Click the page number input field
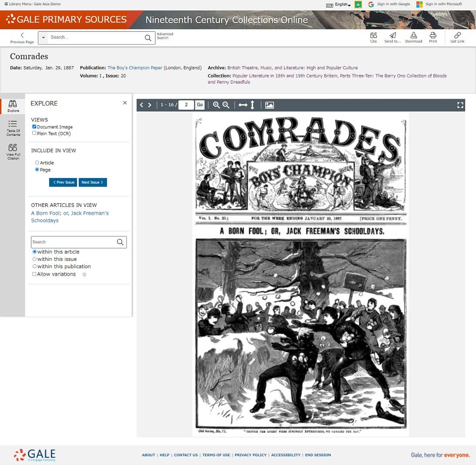 pos(186,105)
